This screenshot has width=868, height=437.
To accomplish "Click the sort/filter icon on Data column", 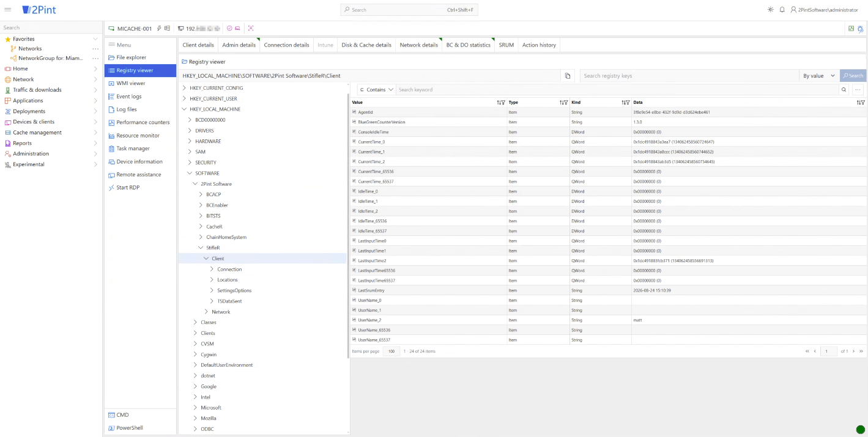I will tap(861, 103).
